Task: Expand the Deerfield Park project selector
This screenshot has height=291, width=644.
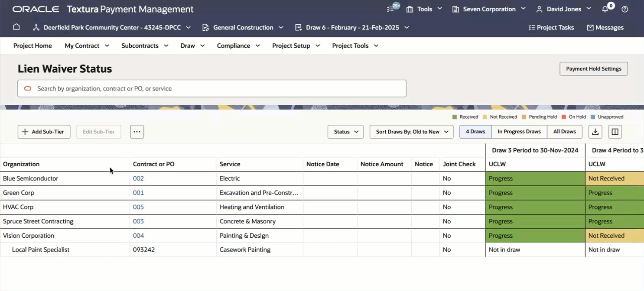Action: (x=188, y=27)
